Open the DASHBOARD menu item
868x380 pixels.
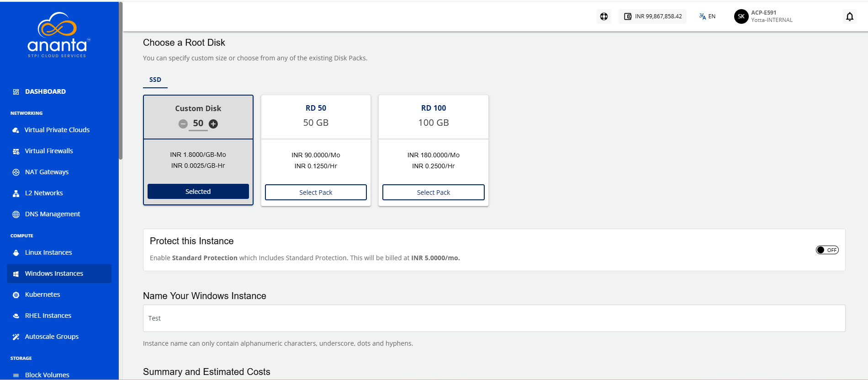45,91
